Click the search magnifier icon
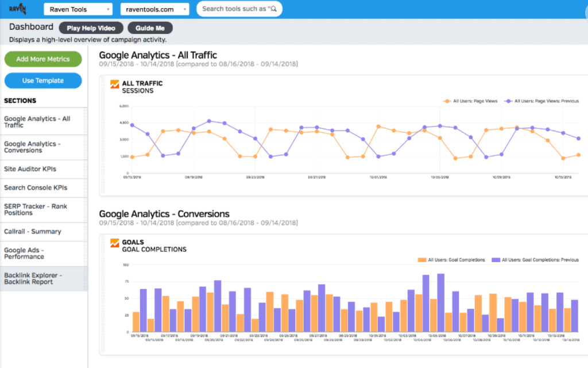The width and height of the screenshot is (588, 368). pyautogui.click(x=274, y=9)
